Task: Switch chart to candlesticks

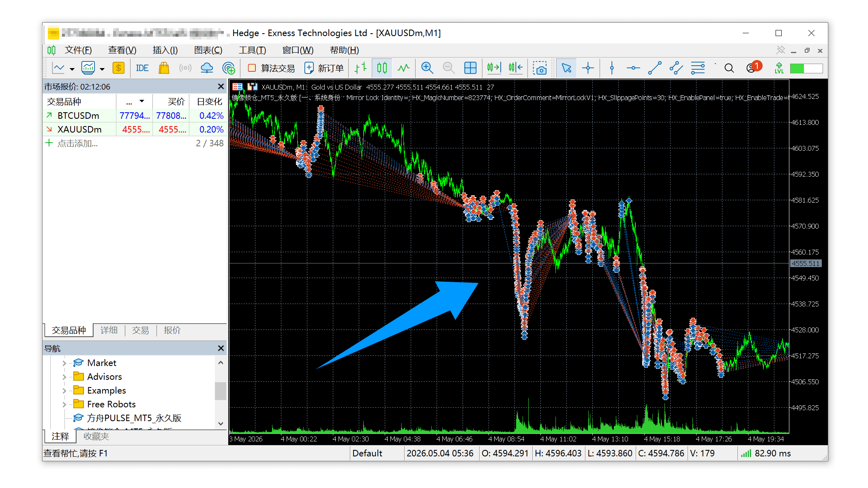Action: pos(382,68)
